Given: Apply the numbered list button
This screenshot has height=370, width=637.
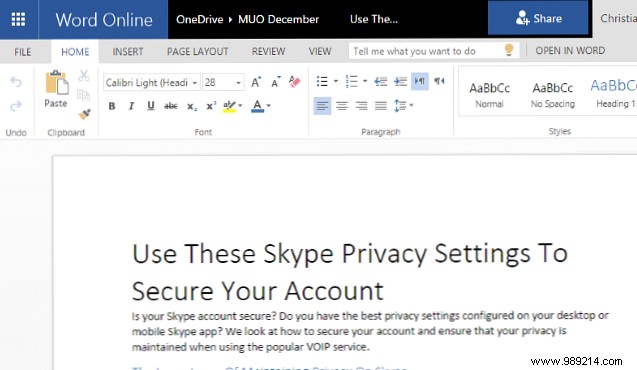Looking at the screenshot, I should coord(351,82).
